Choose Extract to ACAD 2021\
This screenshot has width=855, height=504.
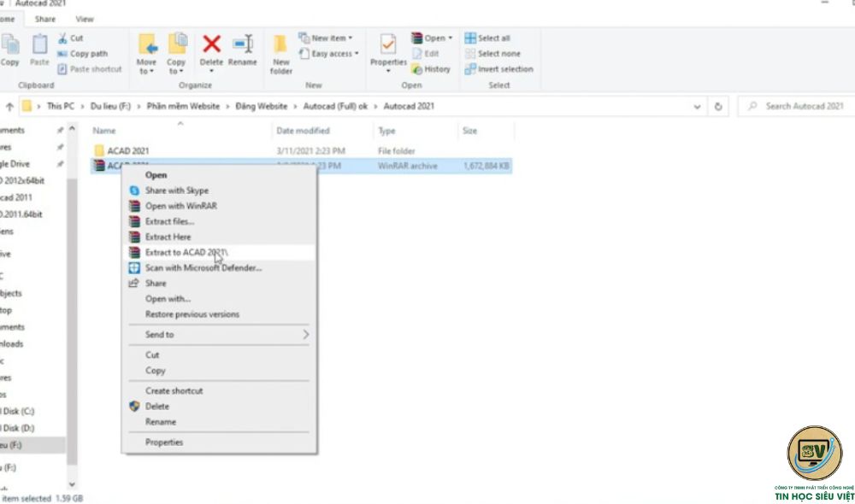pos(219,252)
